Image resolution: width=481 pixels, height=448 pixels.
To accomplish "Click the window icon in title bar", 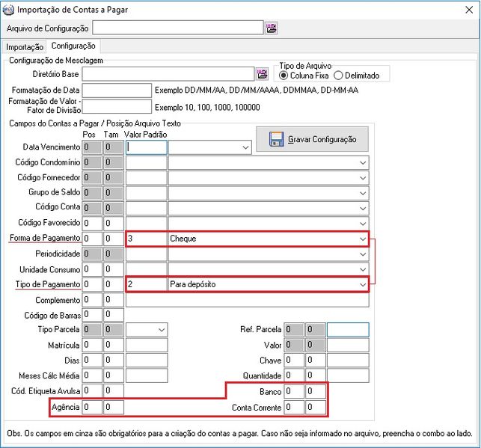I will pyautogui.click(x=8, y=10).
